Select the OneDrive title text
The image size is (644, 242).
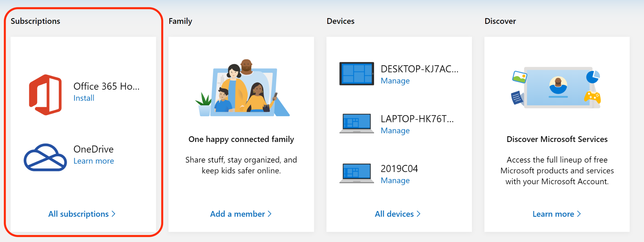tap(93, 149)
